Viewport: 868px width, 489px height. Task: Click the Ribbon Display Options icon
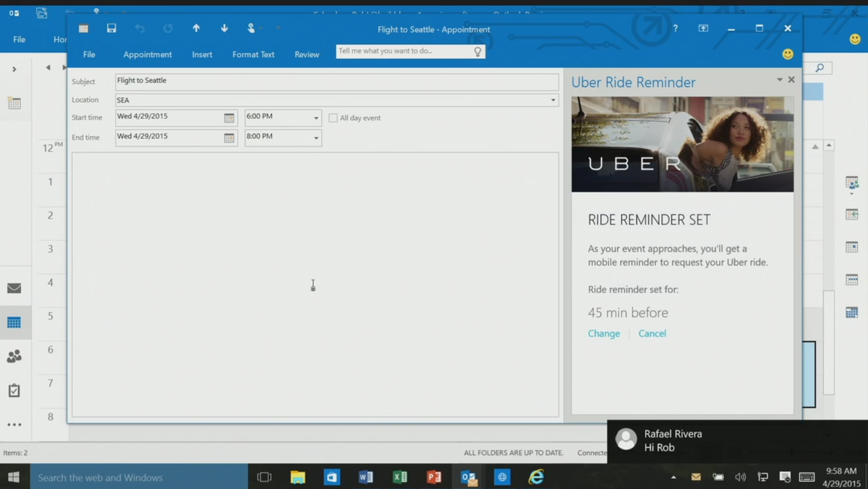(x=703, y=28)
